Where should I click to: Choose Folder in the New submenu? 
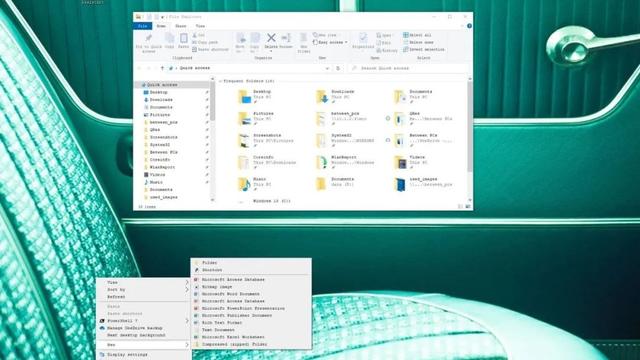(x=251, y=263)
